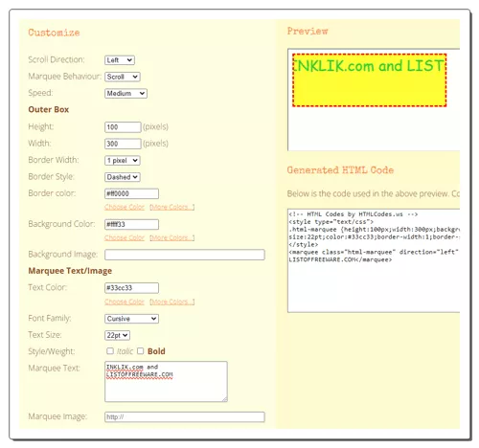Image resolution: width=479 pixels, height=448 pixels.
Task: Click the Generated HTML Code heading
Action: tap(340, 169)
